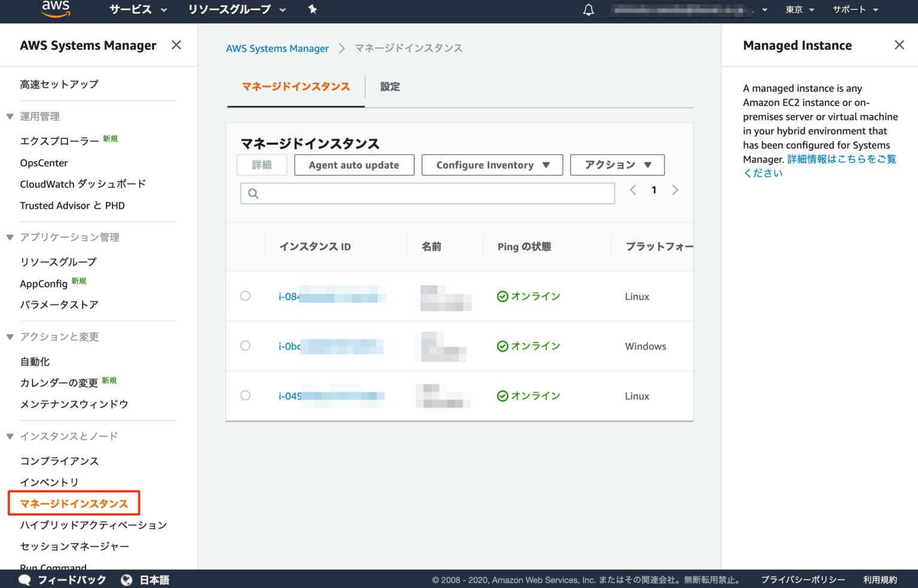Open the notifications bell icon

tap(589, 10)
